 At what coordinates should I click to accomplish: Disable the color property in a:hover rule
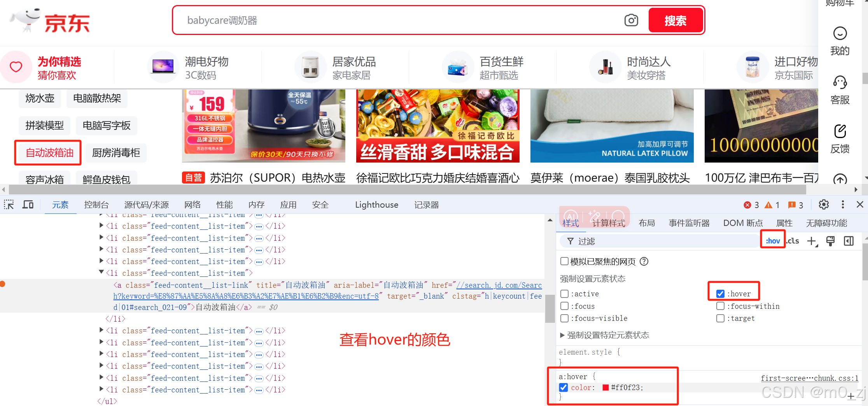pyautogui.click(x=563, y=387)
